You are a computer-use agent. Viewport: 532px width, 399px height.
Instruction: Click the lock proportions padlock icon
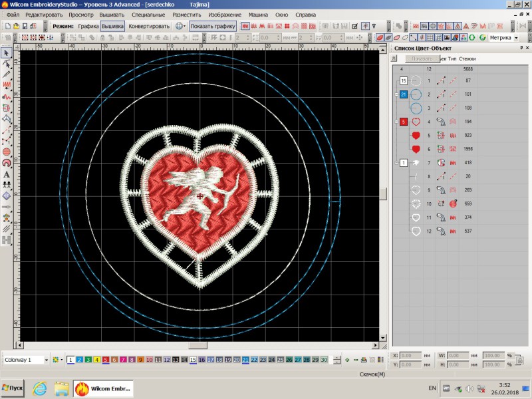pyautogui.click(x=519, y=360)
